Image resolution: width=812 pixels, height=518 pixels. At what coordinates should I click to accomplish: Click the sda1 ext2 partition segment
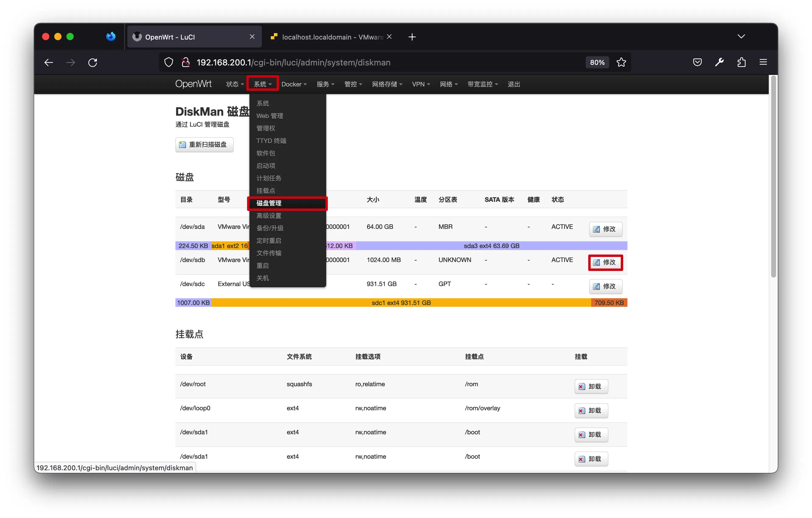[230, 246]
